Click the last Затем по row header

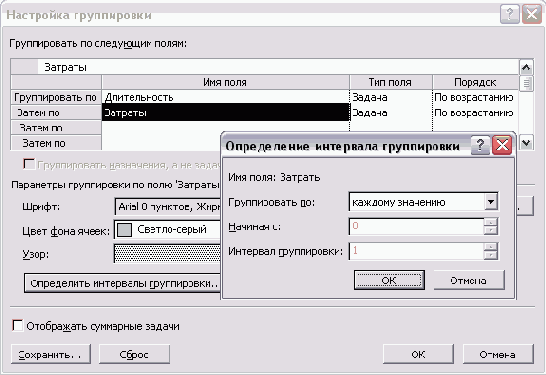(x=56, y=143)
